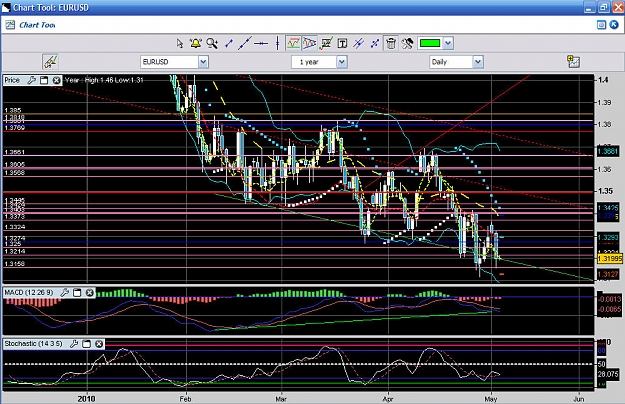Select the short trend line segment tool
Screen dimensions: 625x404
click(228, 43)
